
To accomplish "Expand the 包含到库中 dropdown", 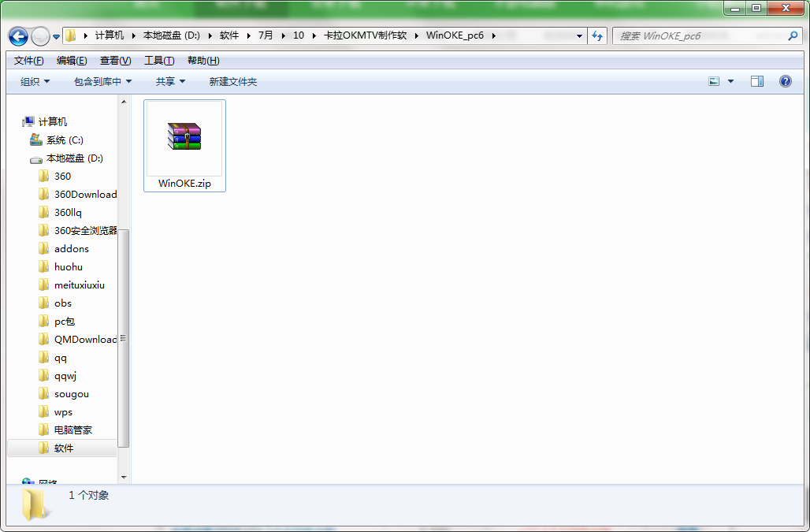I will pos(102,82).
